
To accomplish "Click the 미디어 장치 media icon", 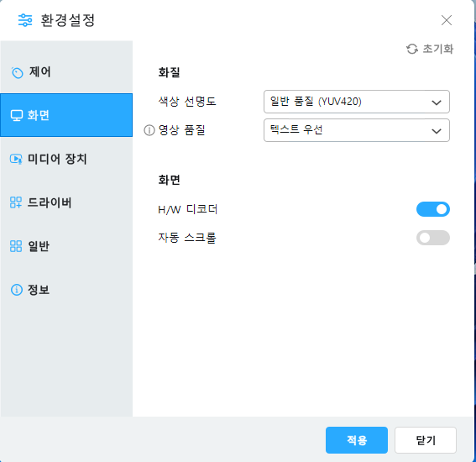I will click(x=16, y=159).
